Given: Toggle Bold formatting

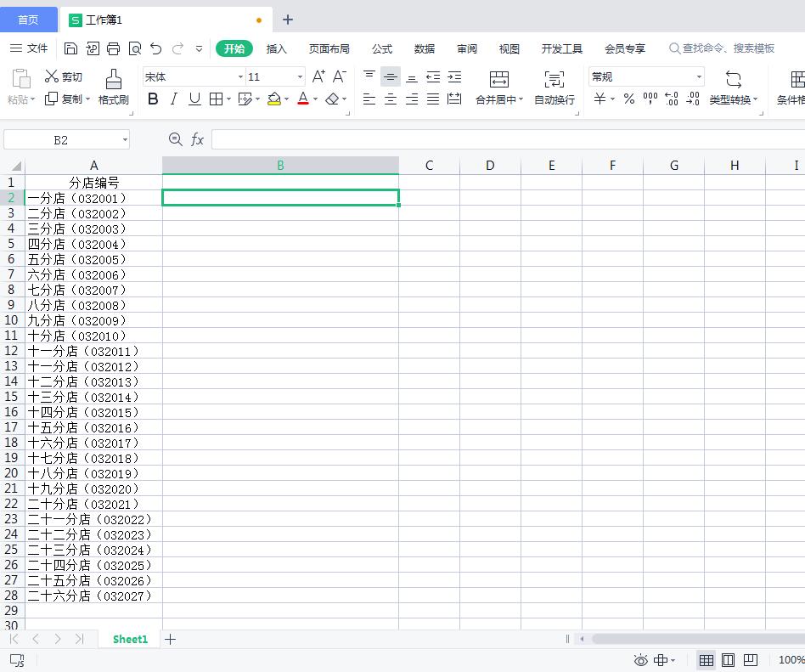Looking at the screenshot, I should (153, 99).
